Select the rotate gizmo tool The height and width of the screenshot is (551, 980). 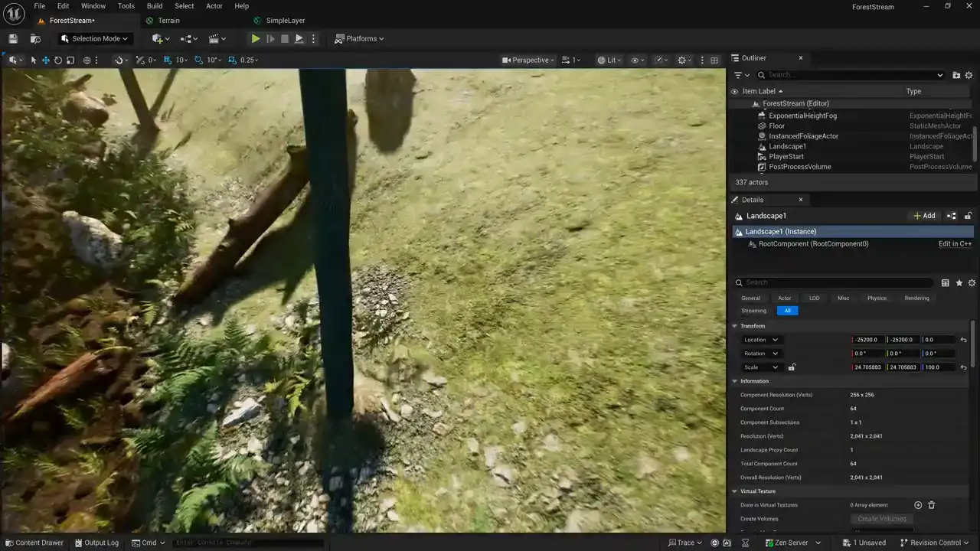57,60
